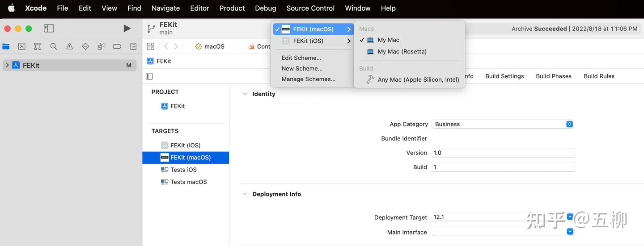Open the Edit menu

click(x=85, y=8)
